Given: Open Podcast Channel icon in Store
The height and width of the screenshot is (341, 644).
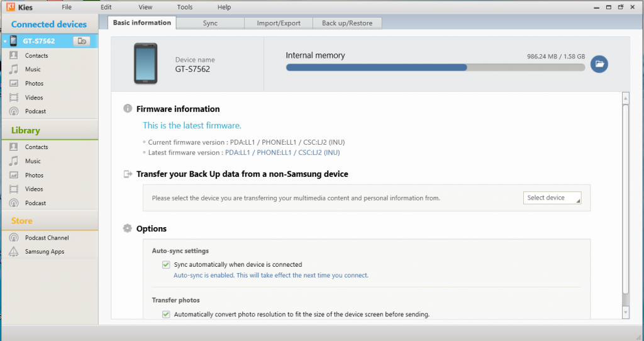Looking at the screenshot, I should (14, 237).
